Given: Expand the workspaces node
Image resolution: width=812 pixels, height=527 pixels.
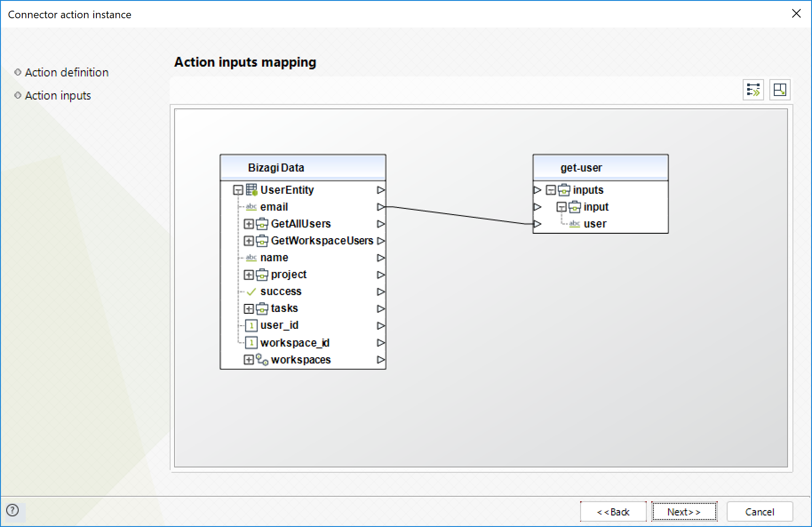Looking at the screenshot, I should point(249,359).
